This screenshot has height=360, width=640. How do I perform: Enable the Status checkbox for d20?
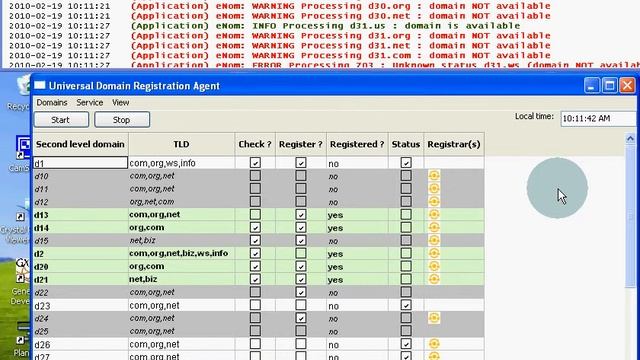click(406, 266)
